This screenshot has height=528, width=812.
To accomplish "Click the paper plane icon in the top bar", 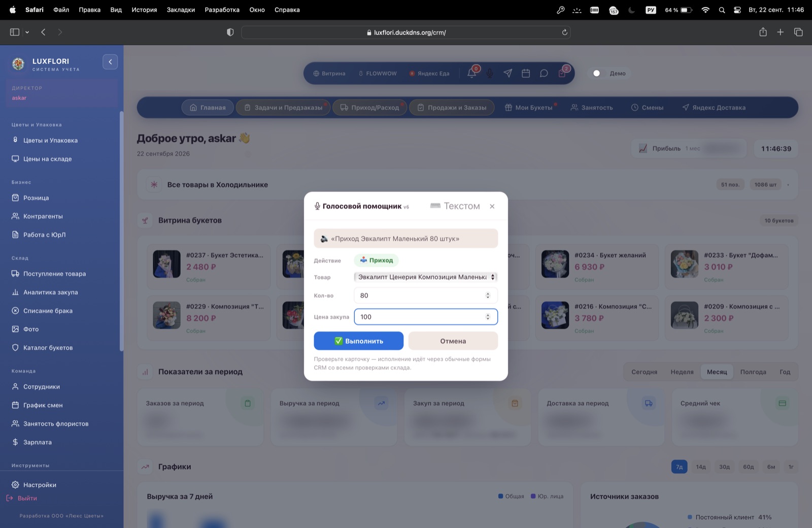I will (508, 73).
